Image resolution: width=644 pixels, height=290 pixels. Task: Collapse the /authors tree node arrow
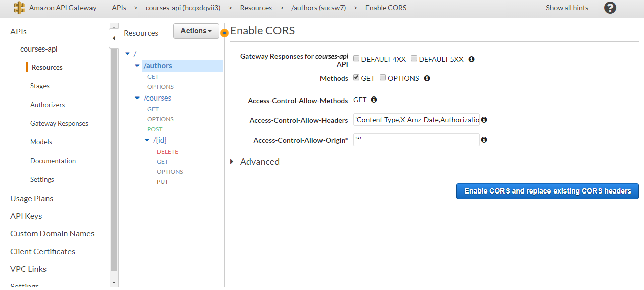click(x=137, y=66)
